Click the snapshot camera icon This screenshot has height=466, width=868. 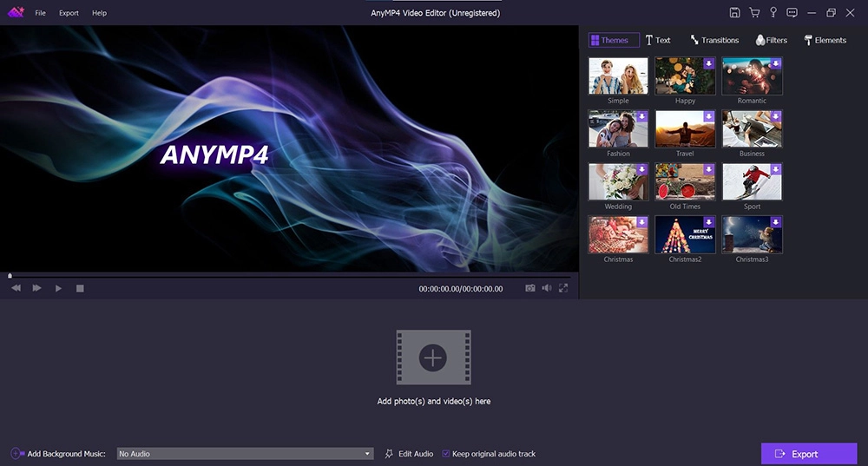pyautogui.click(x=529, y=288)
